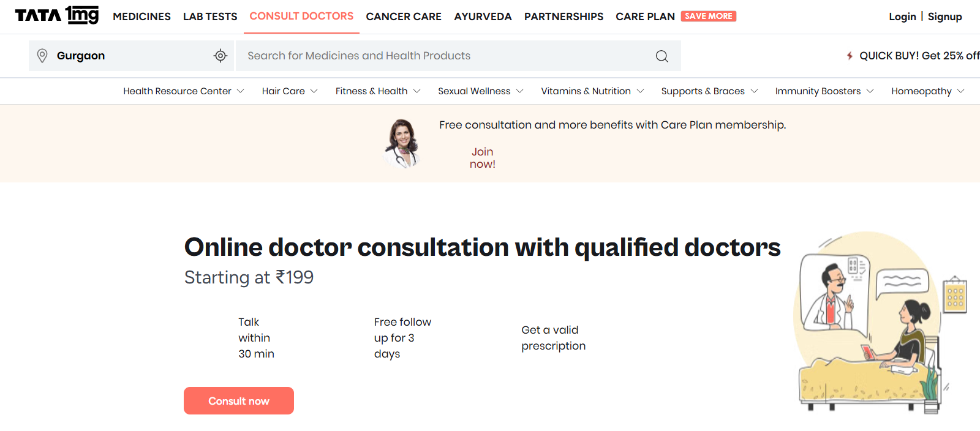Screen dimensions: 980x431
Task: Go to the CANCER CARE section
Action: coord(404,17)
